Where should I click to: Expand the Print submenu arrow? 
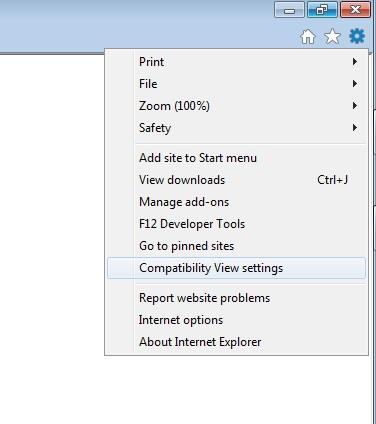355,62
